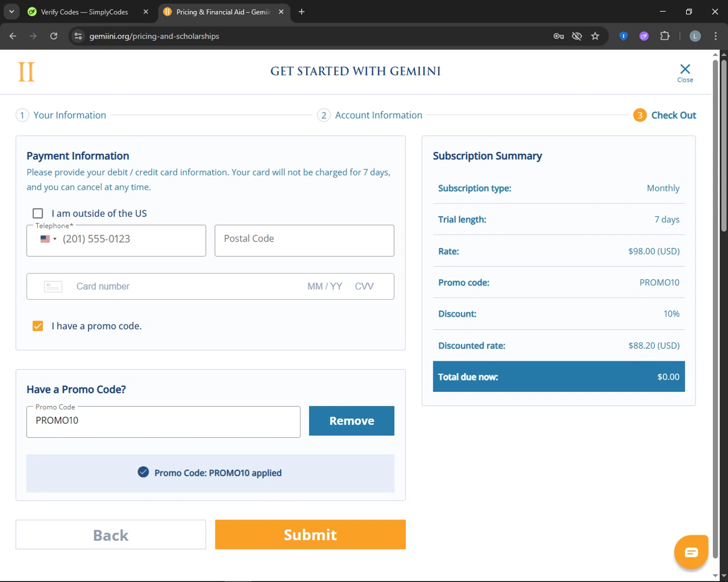Open the chat support bubble
Viewport: 728px width, 582px height.
pos(691,552)
